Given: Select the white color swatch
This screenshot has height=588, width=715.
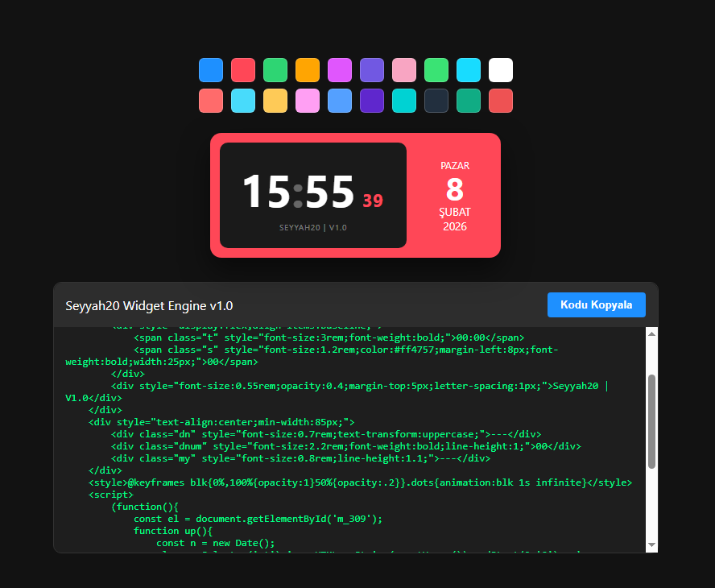Looking at the screenshot, I should coord(501,70).
